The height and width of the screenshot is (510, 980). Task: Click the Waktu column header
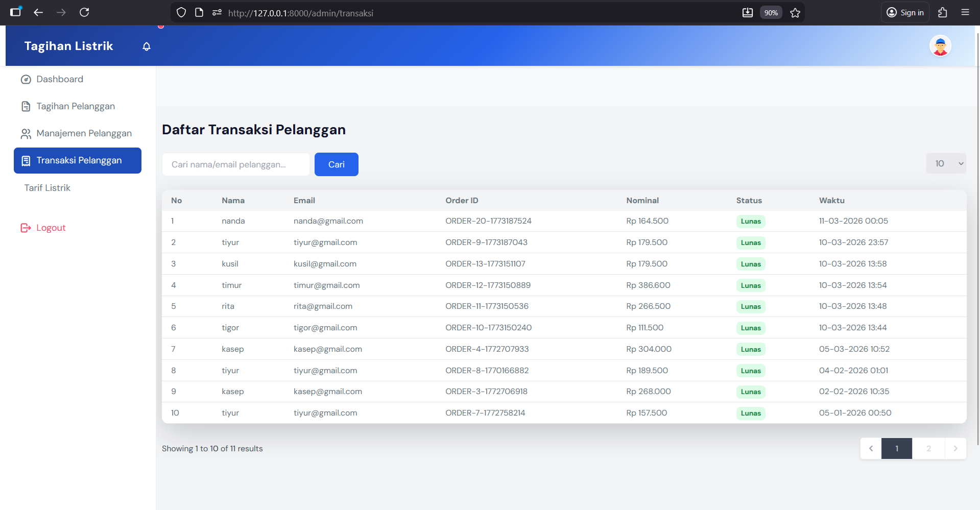tap(832, 201)
